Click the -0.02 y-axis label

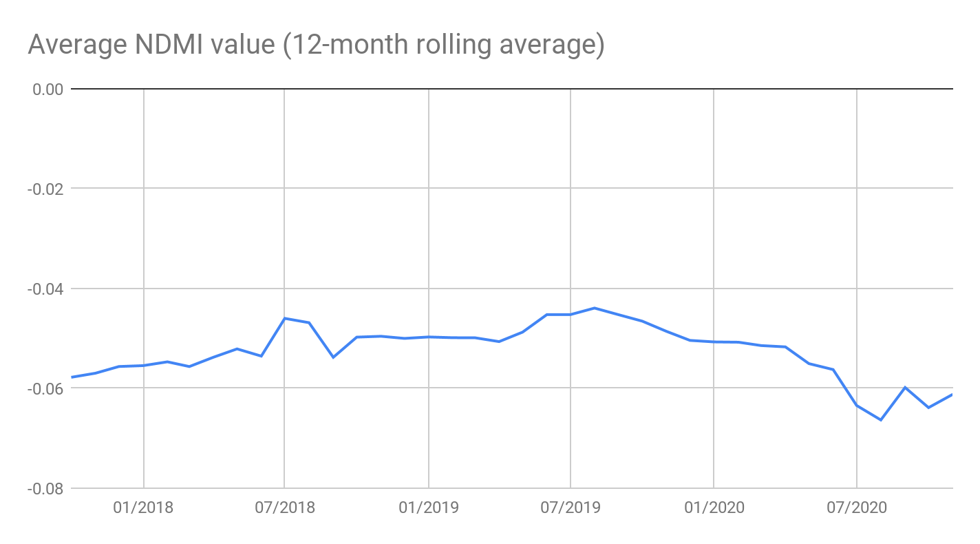(x=45, y=189)
